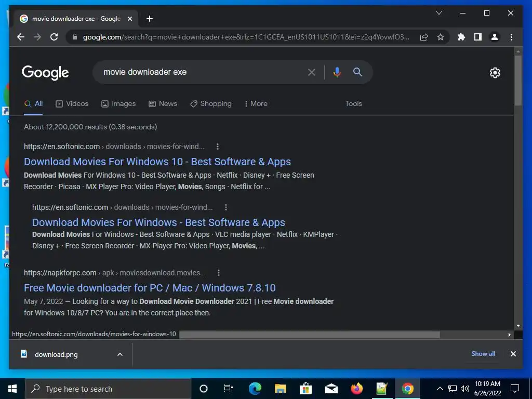Image resolution: width=532 pixels, height=399 pixels.
Task: Click Chrome icon on taskbar
Action: pyautogui.click(x=407, y=389)
